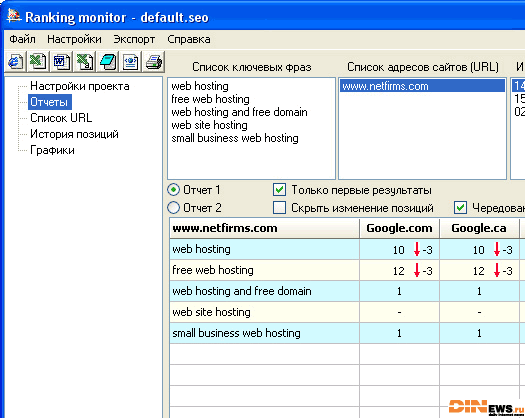Export the report to Excel
This screenshot has width=525, height=418.
coord(38,62)
